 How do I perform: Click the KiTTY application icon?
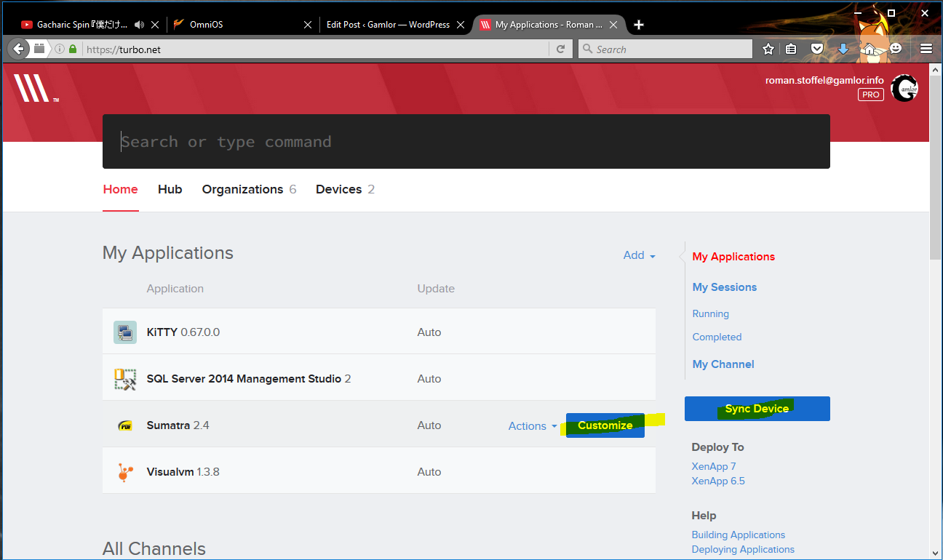125,332
